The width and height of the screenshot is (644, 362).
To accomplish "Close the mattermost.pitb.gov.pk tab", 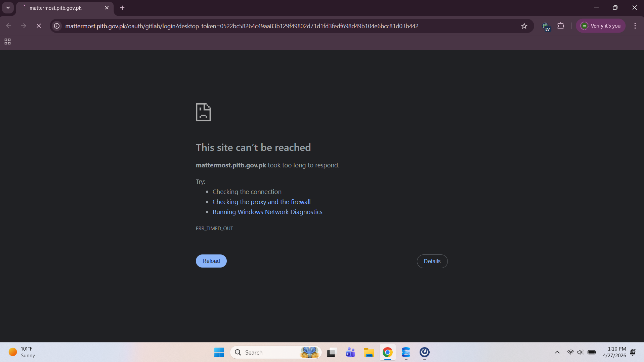I will [x=107, y=8].
